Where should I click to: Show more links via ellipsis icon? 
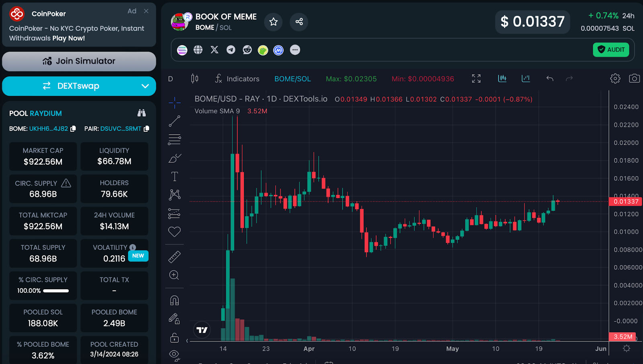pos(295,50)
